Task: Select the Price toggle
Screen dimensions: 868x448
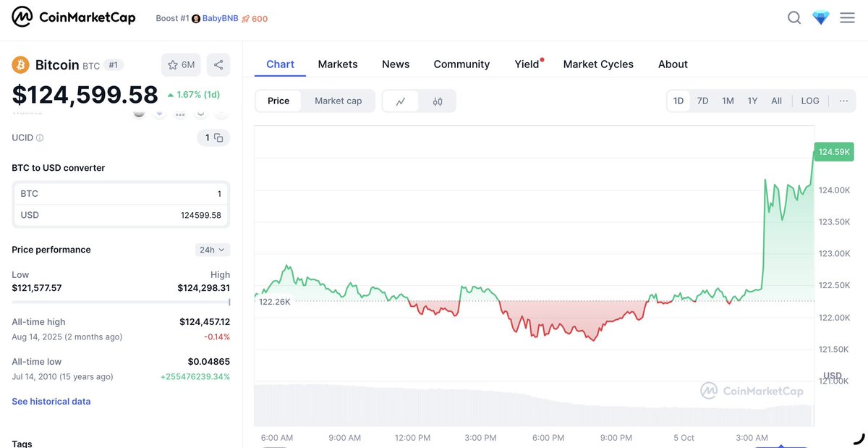Action: pos(278,101)
